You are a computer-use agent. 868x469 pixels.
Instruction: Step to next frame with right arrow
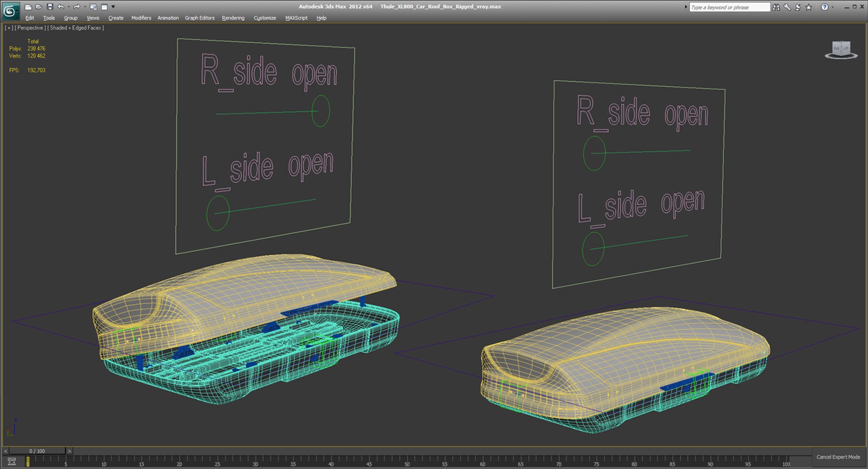[69, 451]
